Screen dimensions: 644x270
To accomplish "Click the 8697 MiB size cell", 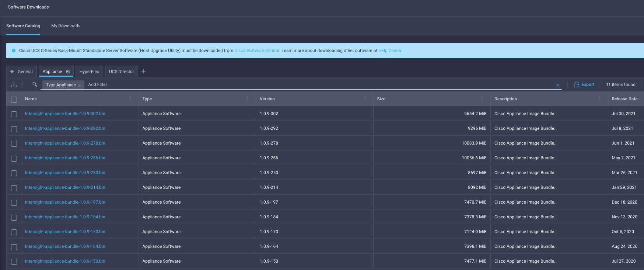I will [477, 173].
